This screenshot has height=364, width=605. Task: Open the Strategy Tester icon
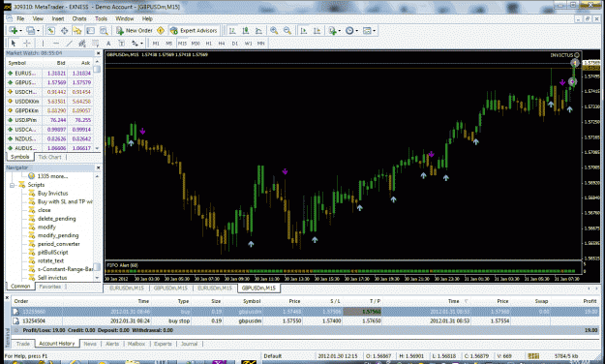coord(104,30)
